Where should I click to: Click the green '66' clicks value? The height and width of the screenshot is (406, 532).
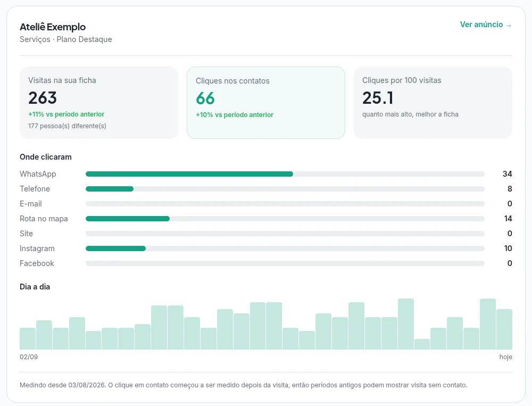point(205,98)
